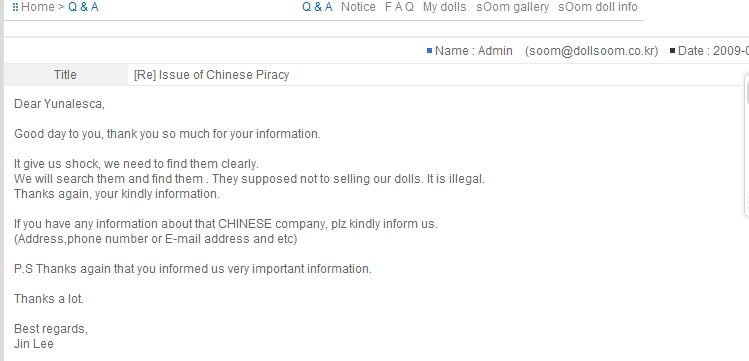This screenshot has width=749, height=361.
Task: Click the Title label cell
Action: pos(65,75)
